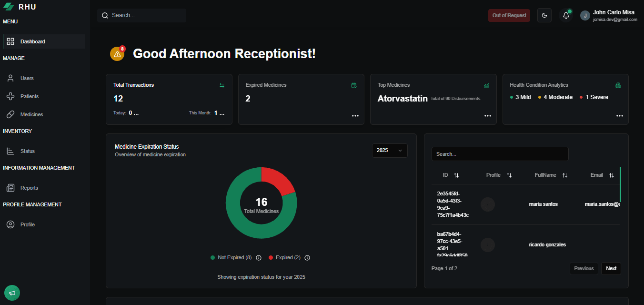Click the Total Transactions swap icon
The height and width of the screenshot is (305, 644).
222,85
